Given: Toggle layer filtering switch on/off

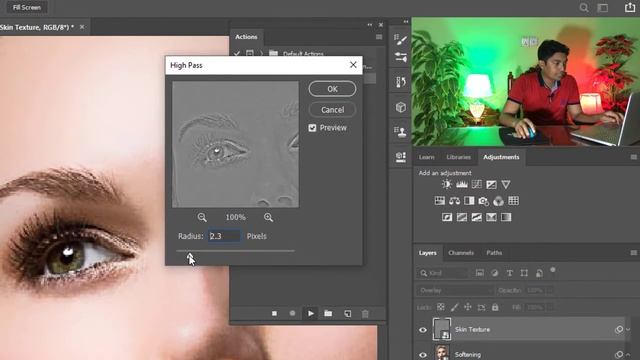Looking at the screenshot, I should (553, 270).
